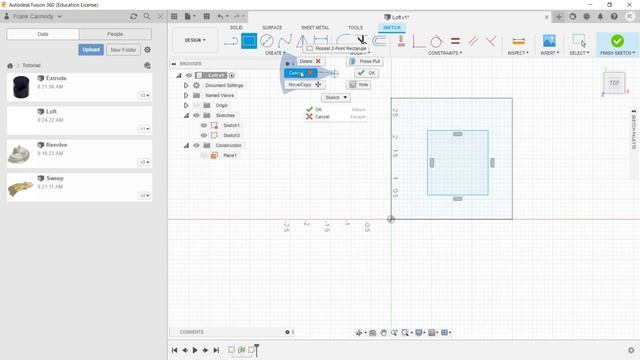
Task: Toggle visibility of the Sketches folder
Action: coord(196,116)
